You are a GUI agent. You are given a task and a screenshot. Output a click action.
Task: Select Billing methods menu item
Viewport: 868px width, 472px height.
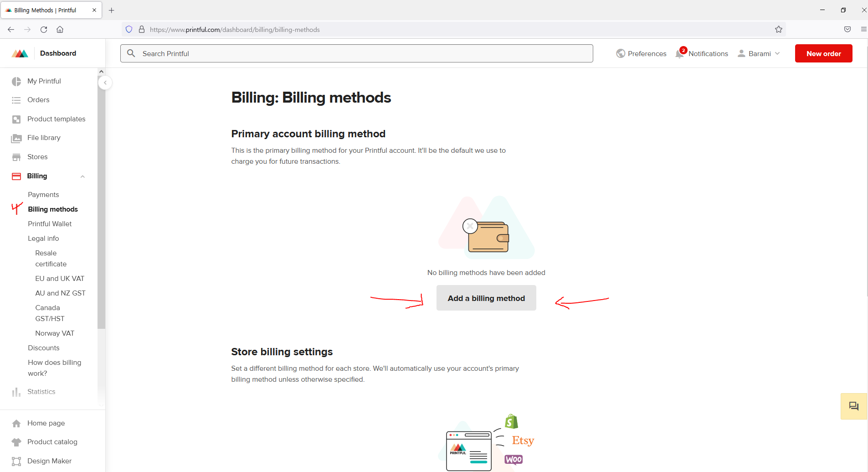pos(53,209)
